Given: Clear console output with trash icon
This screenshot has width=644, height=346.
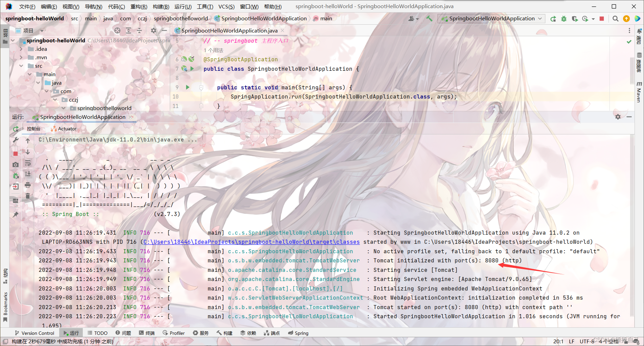Looking at the screenshot, I should (28, 196).
